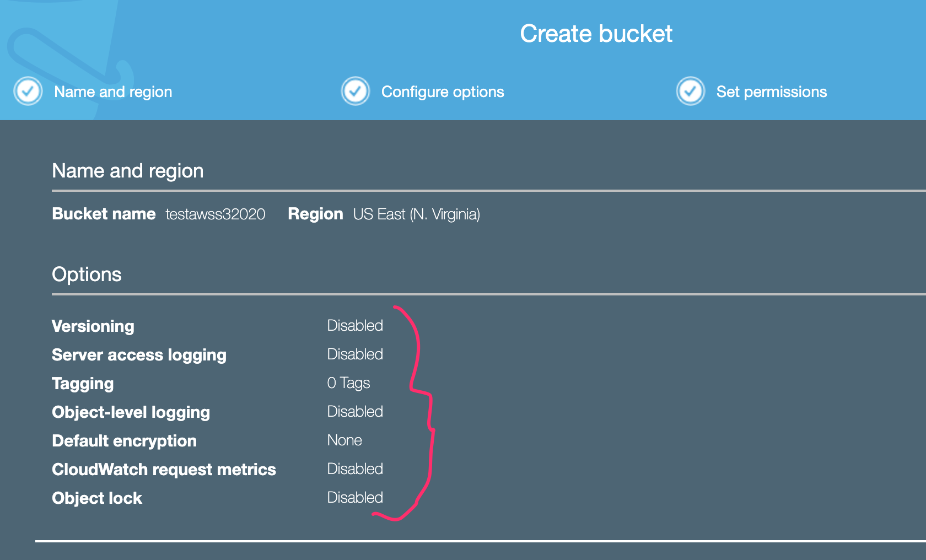Image resolution: width=926 pixels, height=560 pixels.
Task: Click the Create bucket title
Action: (x=596, y=34)
